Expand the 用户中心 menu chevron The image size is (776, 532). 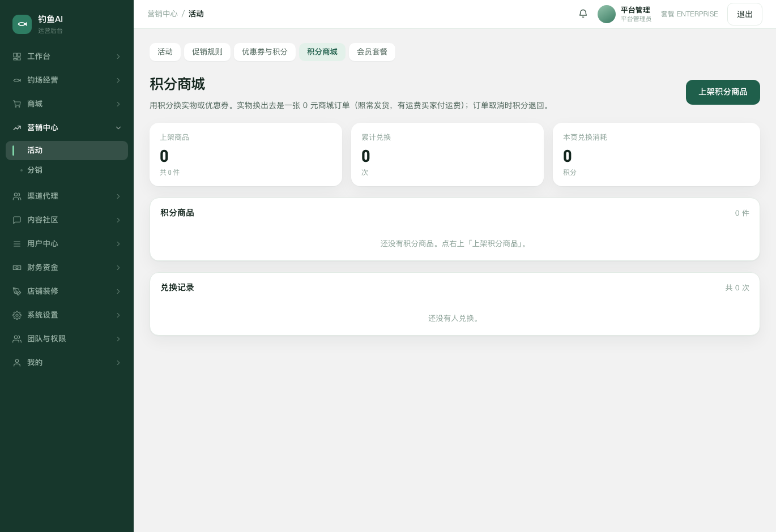tap(118, 244)
